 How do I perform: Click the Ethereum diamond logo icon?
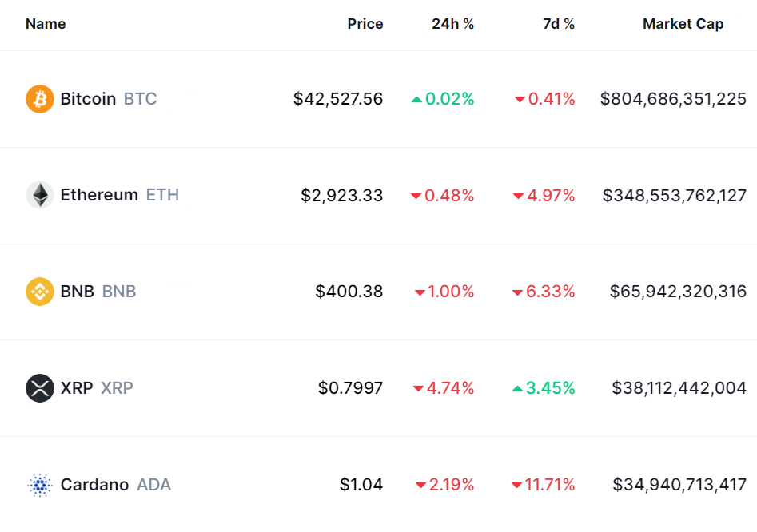pyautogui.click(x=40, y=195)
